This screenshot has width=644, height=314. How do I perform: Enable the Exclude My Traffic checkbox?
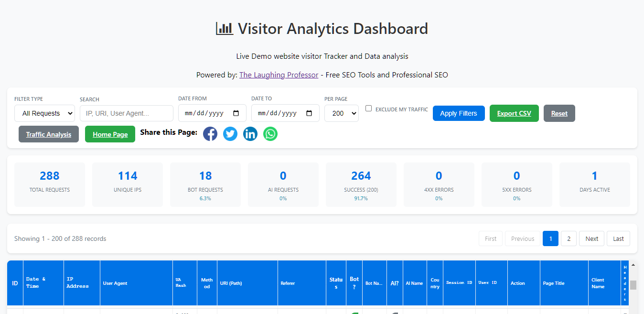[x=368, y=108]
